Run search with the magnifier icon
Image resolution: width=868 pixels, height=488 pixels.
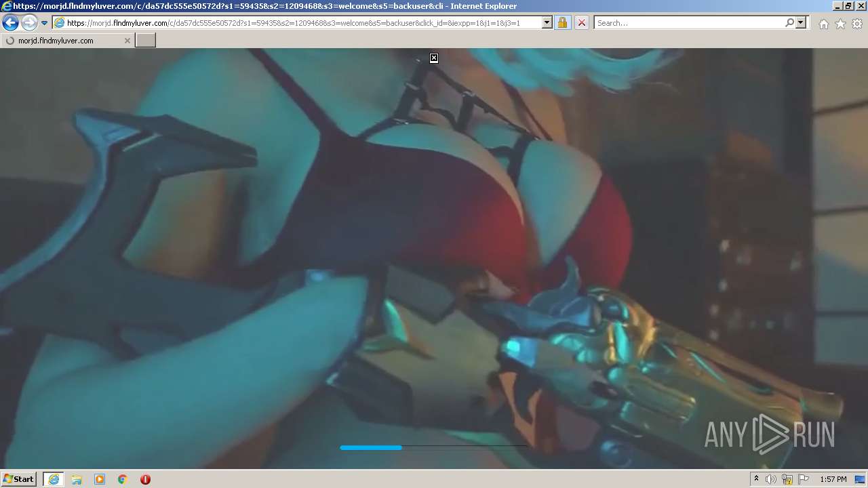[789, 23]
